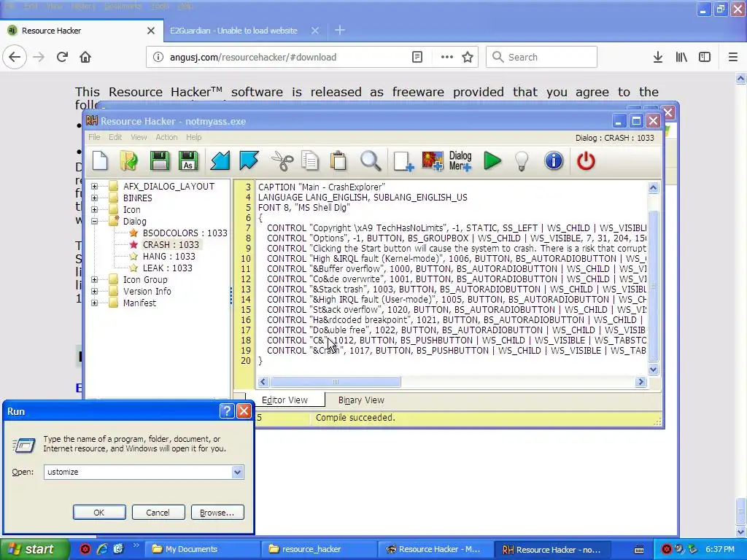
Task: Cut using the scissors icon
Action: [x=282, y=161]
